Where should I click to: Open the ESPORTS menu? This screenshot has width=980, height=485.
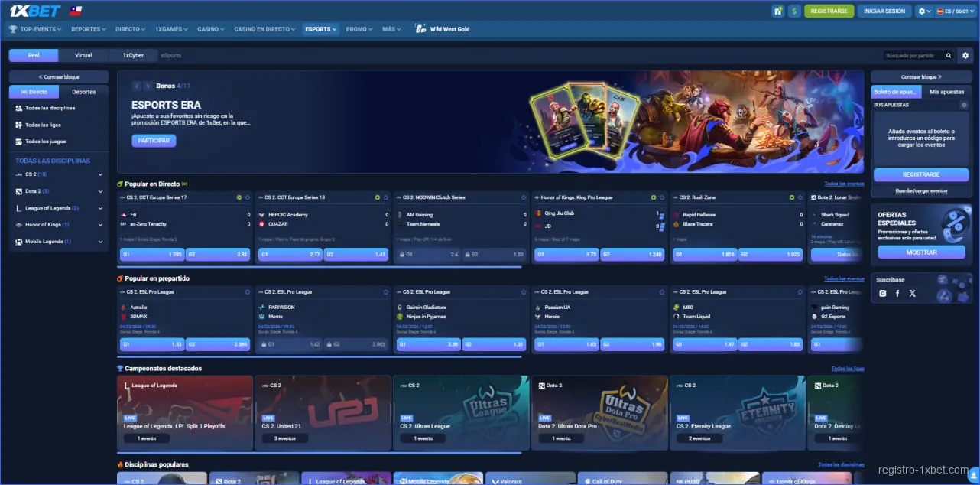(x=320, y=29)
